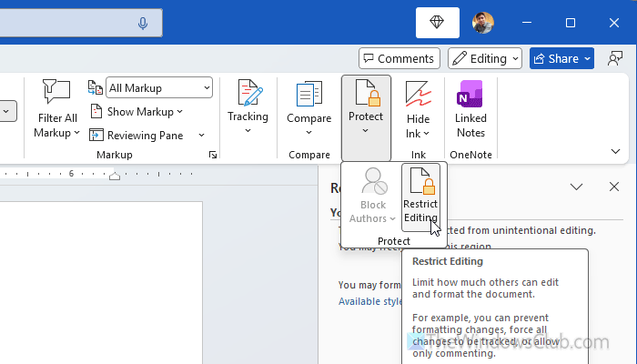Open the partially visible dropdown at ribbon left
This screenshot has height=364, width=637.
(x=7, y=111)
